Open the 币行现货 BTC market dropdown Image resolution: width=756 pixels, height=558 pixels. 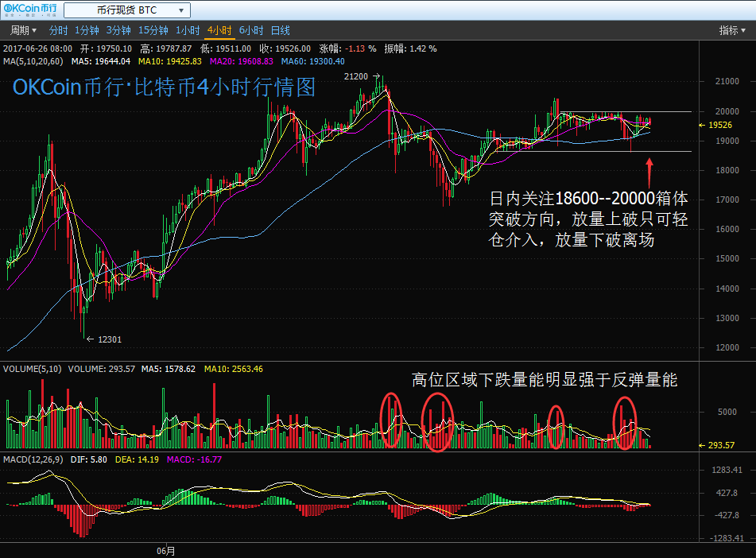click(126, 10)
